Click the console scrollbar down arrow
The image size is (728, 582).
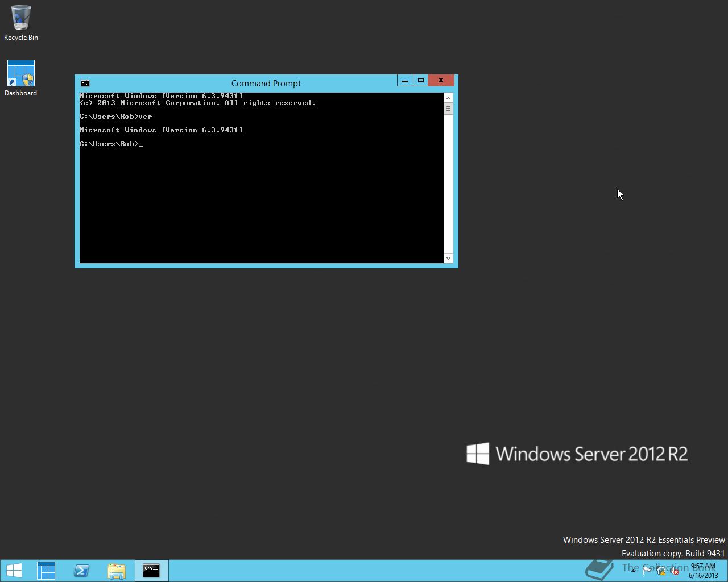(x=448, y=258)
